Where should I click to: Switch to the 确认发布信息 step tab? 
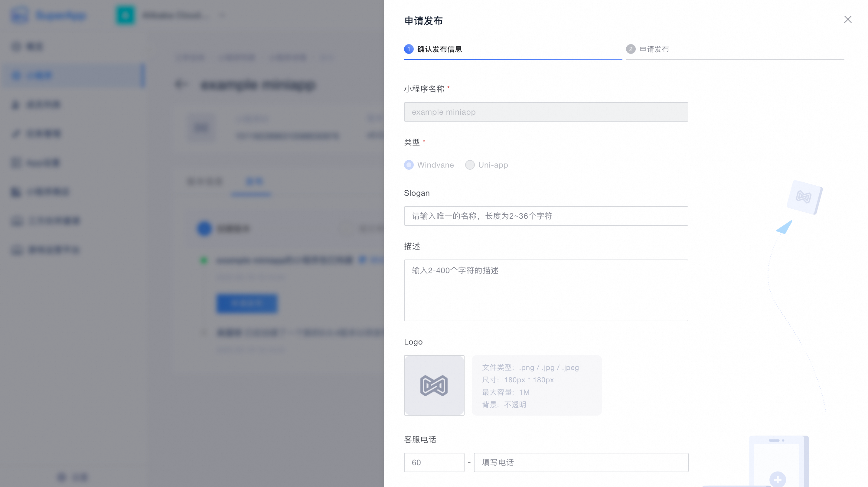[x=439, y=49]
